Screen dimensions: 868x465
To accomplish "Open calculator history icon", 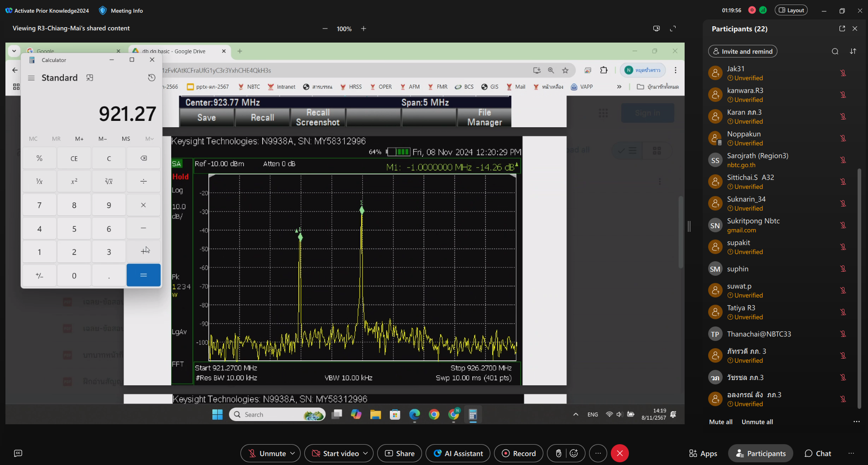I will coord(152,78).
